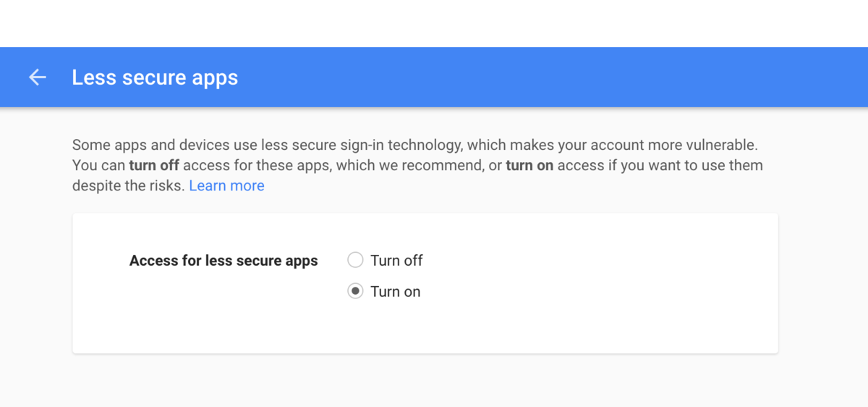Viewport: 868px width, 407px height.
Task: Click the Less secure apps page title
Action: click(155, 77)
